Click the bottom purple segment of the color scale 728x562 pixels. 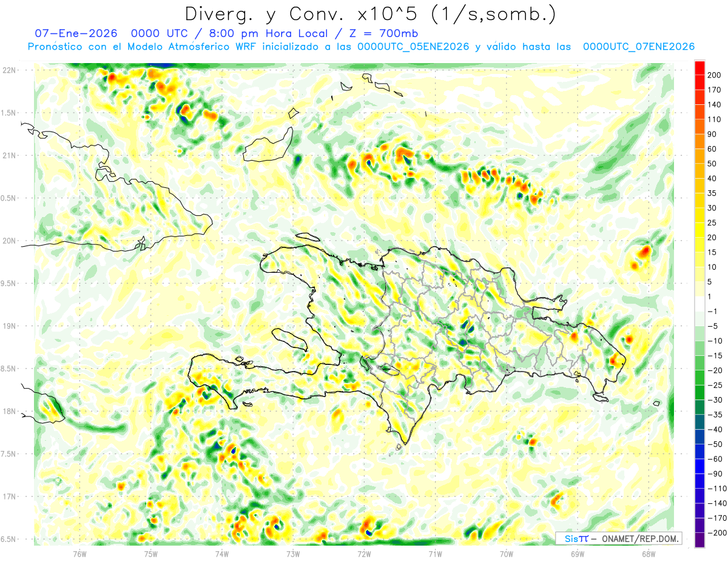[699, 540]
